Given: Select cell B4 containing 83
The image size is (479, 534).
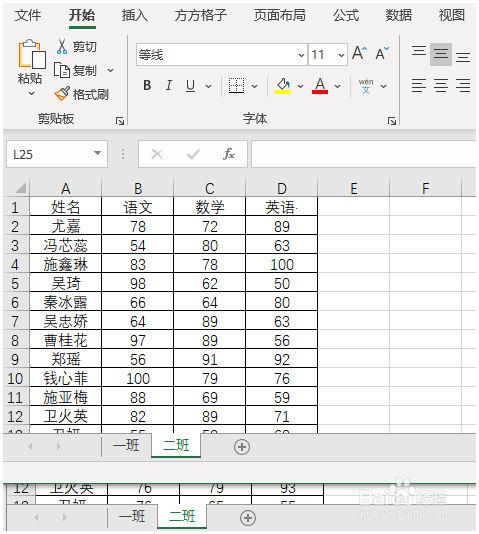Looking at the screenshot, I should pos(138,264).
